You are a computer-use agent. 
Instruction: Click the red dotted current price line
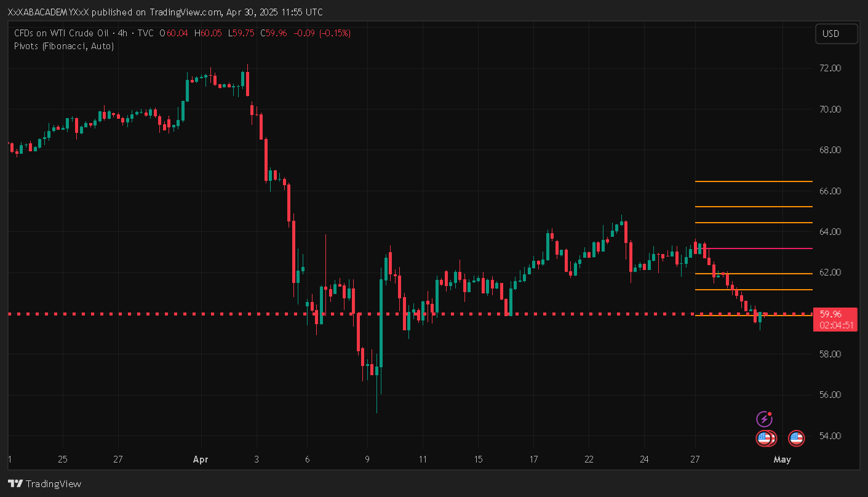coord(185,314)
